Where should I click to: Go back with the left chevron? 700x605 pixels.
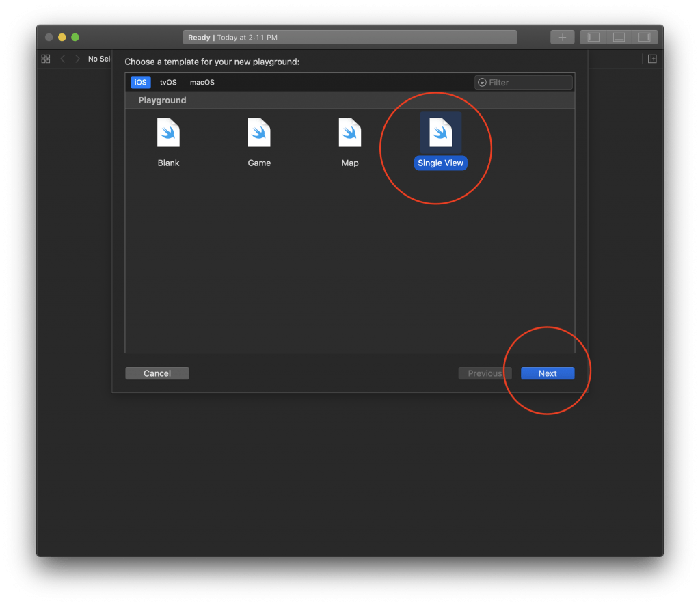[63, 59]
